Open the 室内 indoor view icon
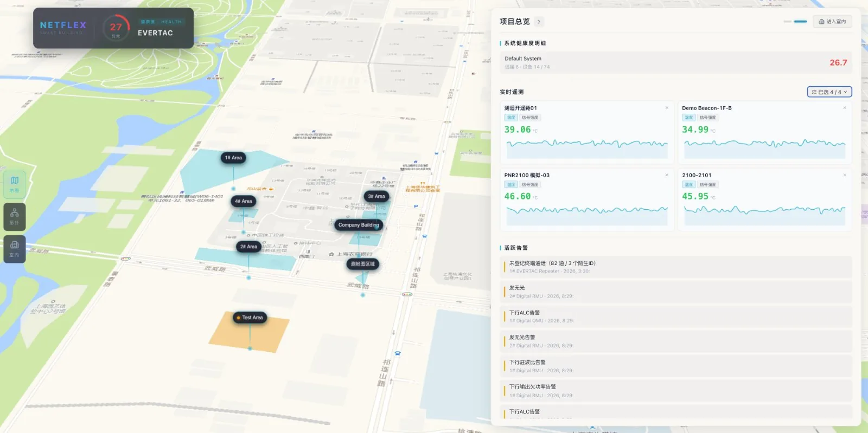 coord(15,249)
